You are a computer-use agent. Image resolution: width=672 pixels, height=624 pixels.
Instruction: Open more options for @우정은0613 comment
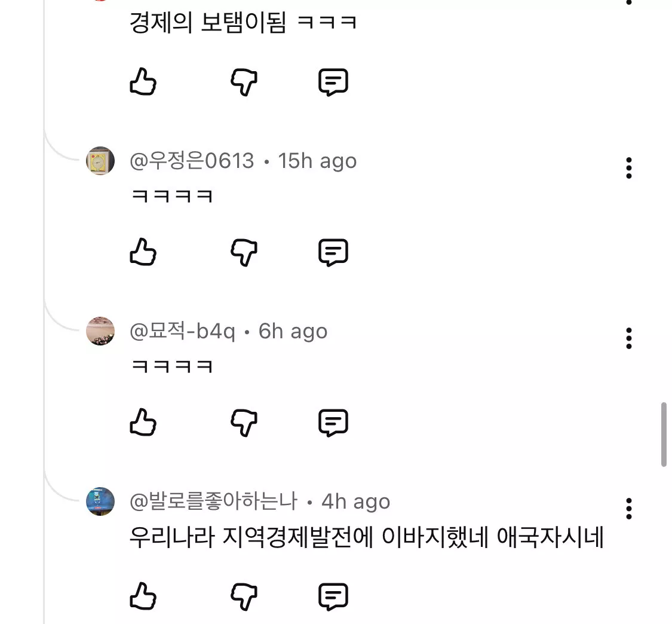point(628,169)
